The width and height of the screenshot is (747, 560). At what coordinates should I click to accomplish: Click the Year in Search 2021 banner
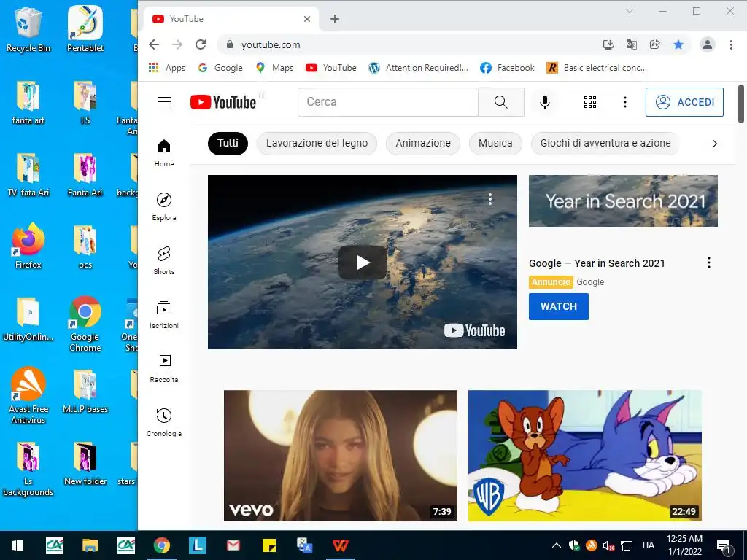[x=623, y=201]
